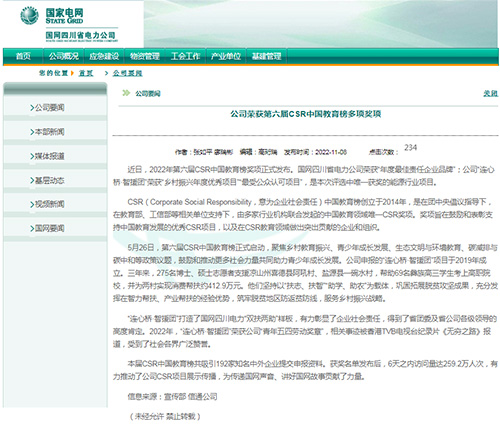Click the （未经允许 禁止转载） notice

165,416
